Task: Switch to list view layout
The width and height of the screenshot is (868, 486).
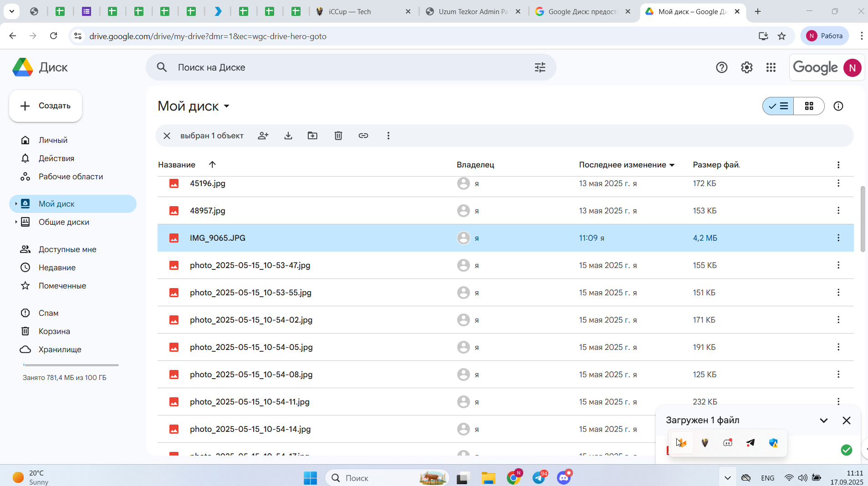Action: pyautogui.click(x=778, y=106)
